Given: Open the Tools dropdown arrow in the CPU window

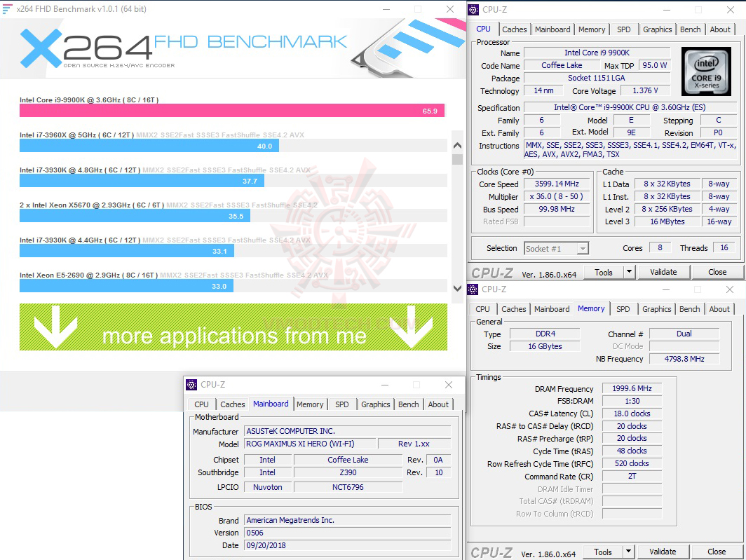Looking at the screenshot, I should click(629, 272).
